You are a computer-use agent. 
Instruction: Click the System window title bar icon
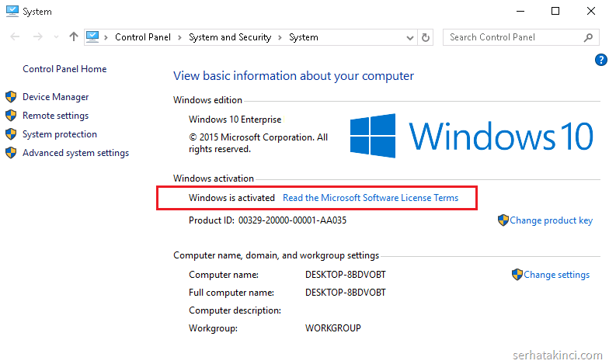(12, 11)
